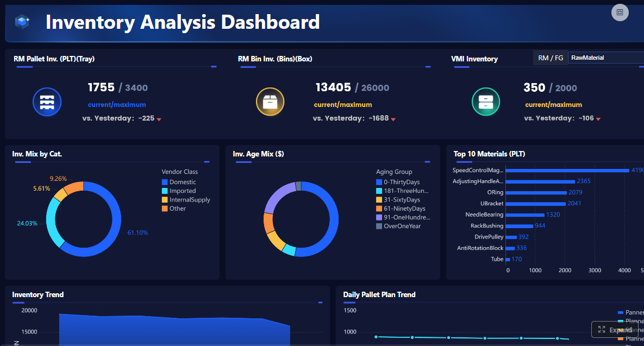Click the ORing material label
Screen dimensions: 644x346
pyautogui.click(x=495, y=192)
